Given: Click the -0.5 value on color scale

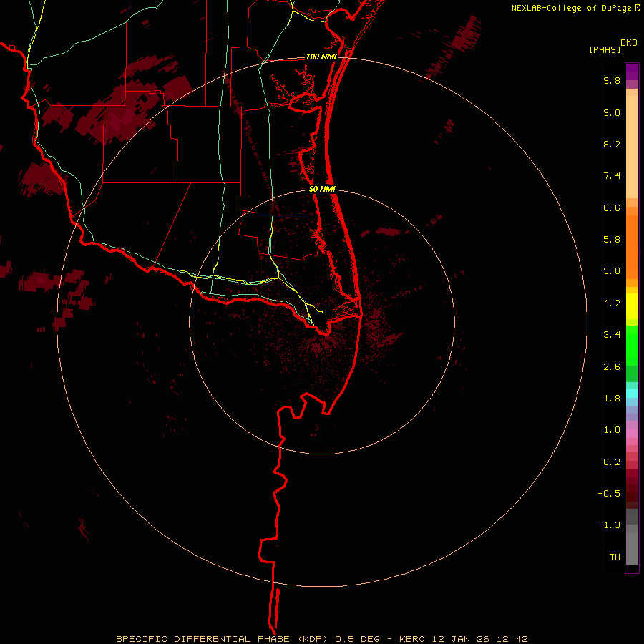Looking at the screenshot, I should pos(609,494).
